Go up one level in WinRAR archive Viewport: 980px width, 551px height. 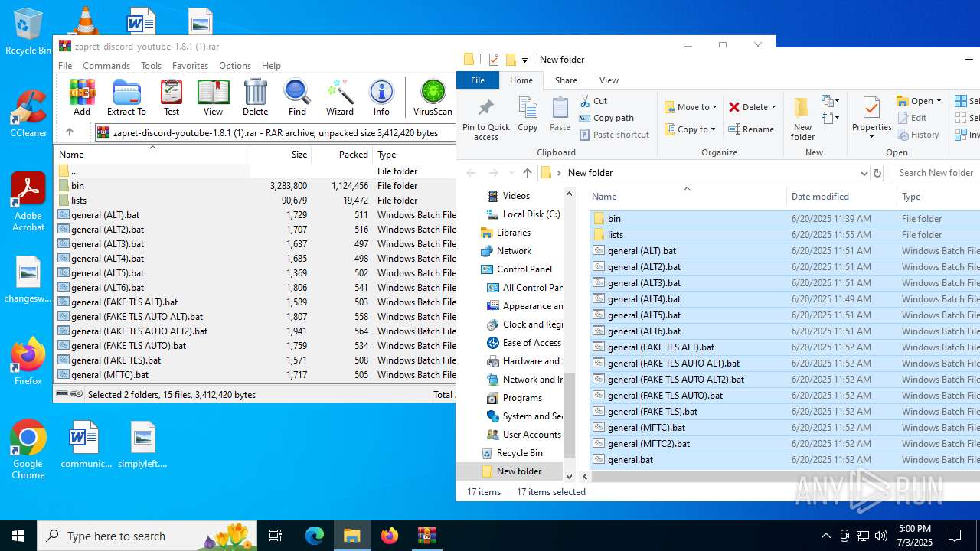click(x=70, y=132)
